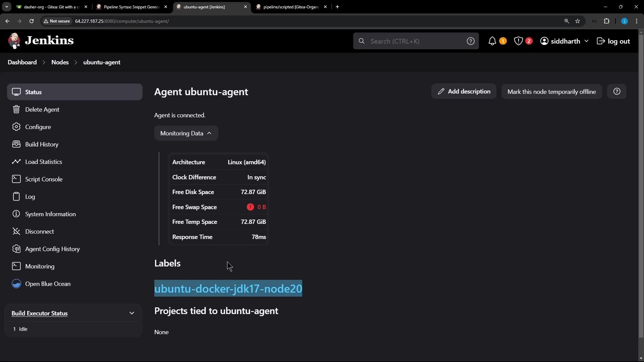Image resolution: width=644 pixels, height=362 pixels.
Task: Click the Script Console terminal icon
Action: [16, 179]
